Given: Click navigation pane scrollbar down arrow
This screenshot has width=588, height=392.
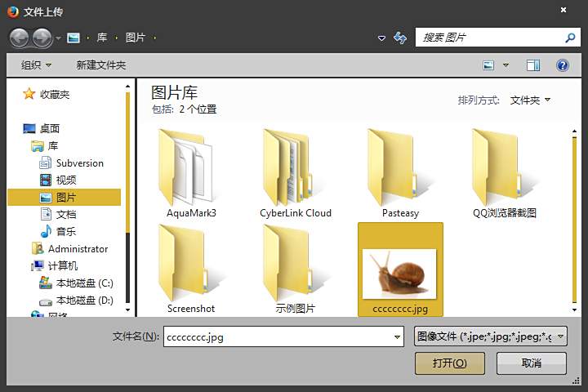Looking at the screenshot, I should [128, 310].
